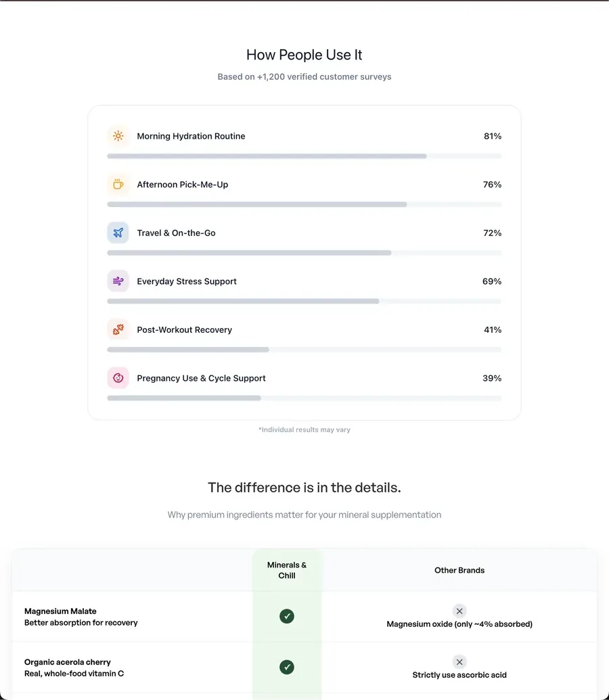Click the wind icon for Everyday Stress Support
This screenshot has height=700, width=609.
[118, 281]
